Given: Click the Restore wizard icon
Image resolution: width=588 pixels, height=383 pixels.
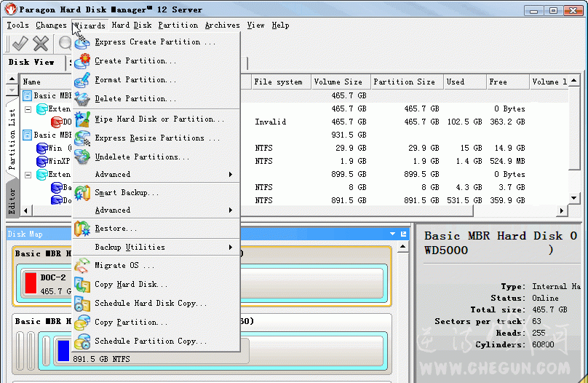Looking at the screenshot, I should [x=82, y=229].
